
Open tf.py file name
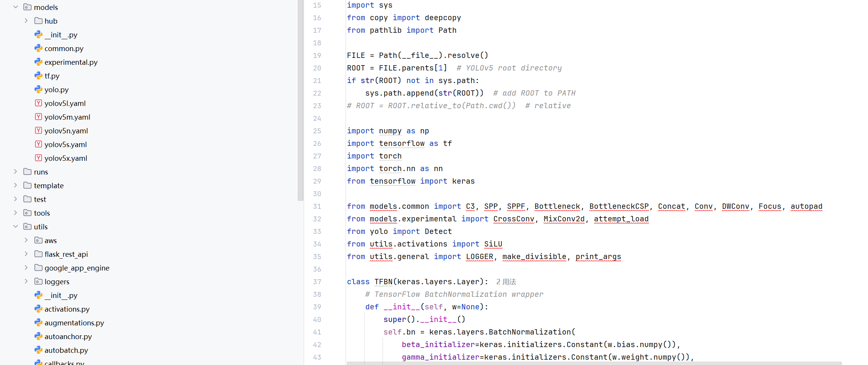[52, 76]
